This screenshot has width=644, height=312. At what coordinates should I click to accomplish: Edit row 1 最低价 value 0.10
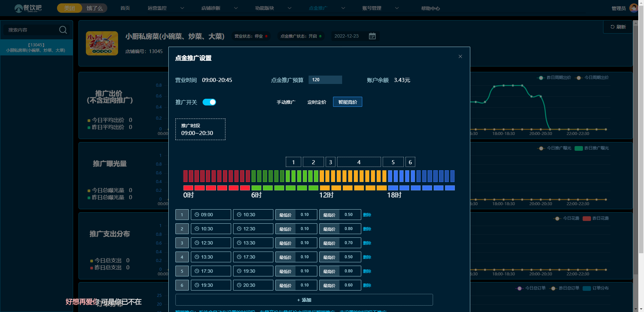306,215
